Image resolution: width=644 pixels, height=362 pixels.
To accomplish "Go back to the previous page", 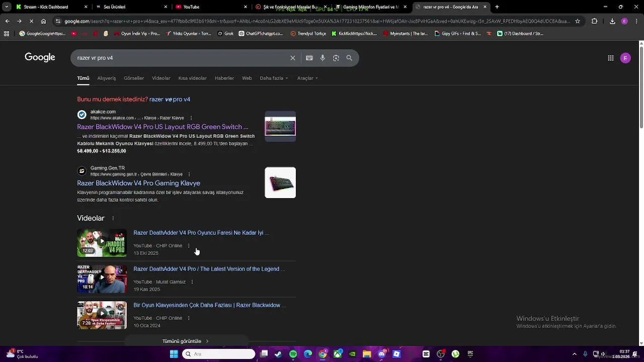I will (7, 21).
